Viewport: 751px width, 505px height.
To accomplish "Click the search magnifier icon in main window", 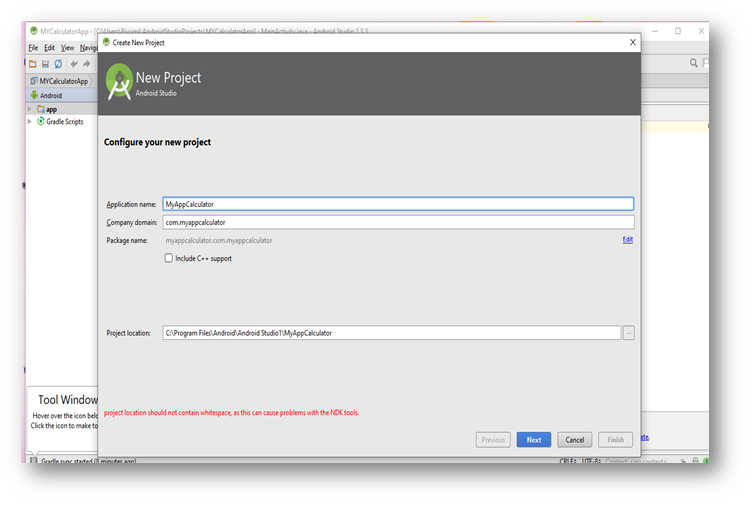I will coord(693,63).
